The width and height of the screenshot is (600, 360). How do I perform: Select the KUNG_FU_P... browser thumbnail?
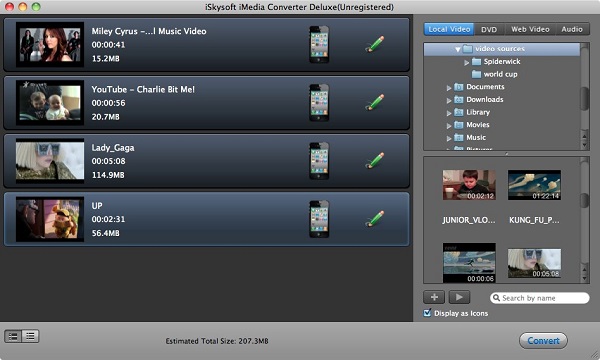pyautogui.click(x=534, y=185)
